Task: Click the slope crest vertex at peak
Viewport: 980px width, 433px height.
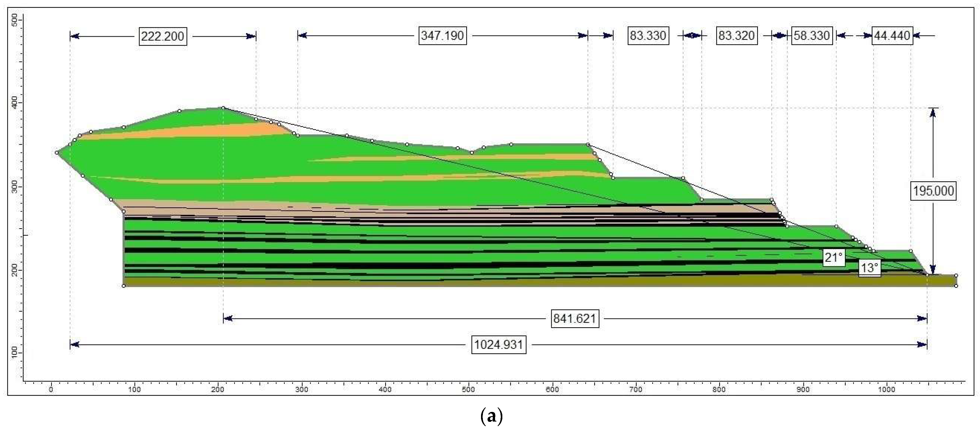Action: point(223,108)
